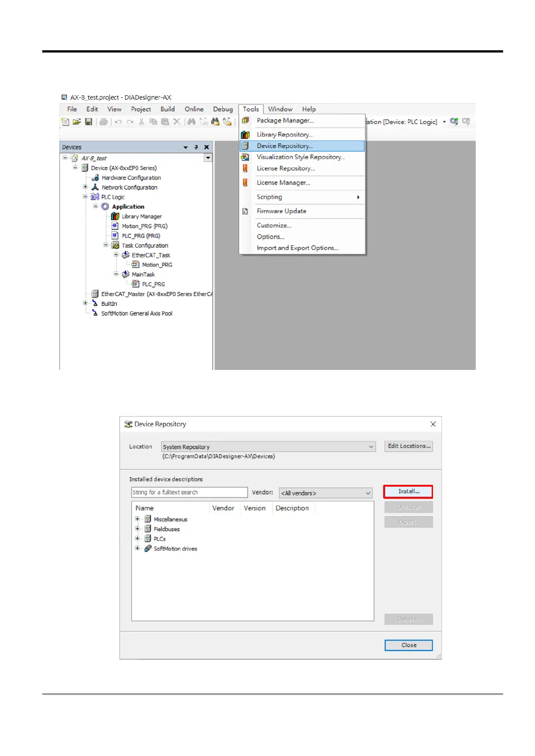
Task: Click the Name column header
Action: pos(171,508)
